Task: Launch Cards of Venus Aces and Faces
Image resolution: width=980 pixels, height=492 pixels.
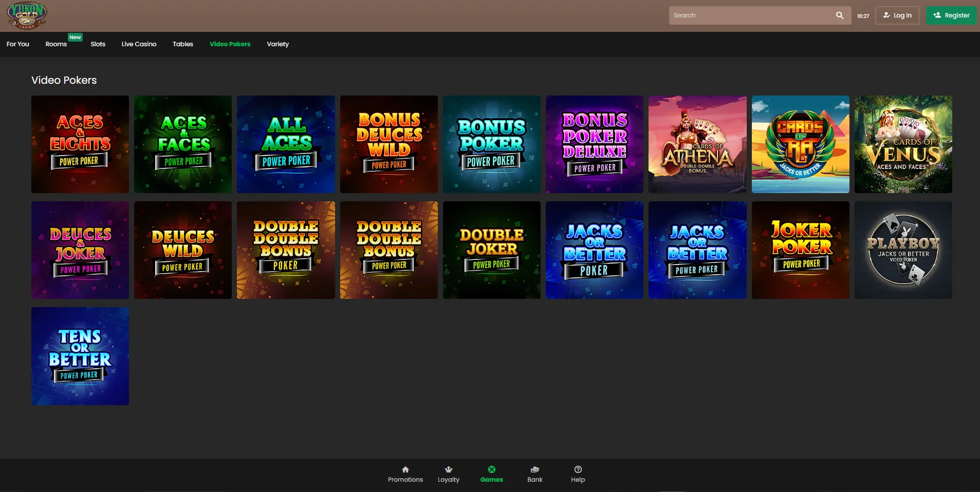Action: pyautogui.click(x=903, y=144)
